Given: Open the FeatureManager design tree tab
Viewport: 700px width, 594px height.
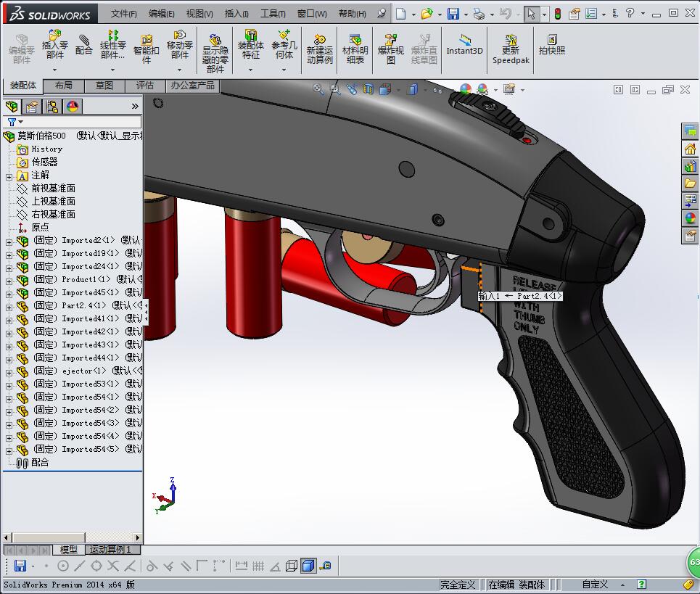Looking at the screenshot, I should (12, 106).
